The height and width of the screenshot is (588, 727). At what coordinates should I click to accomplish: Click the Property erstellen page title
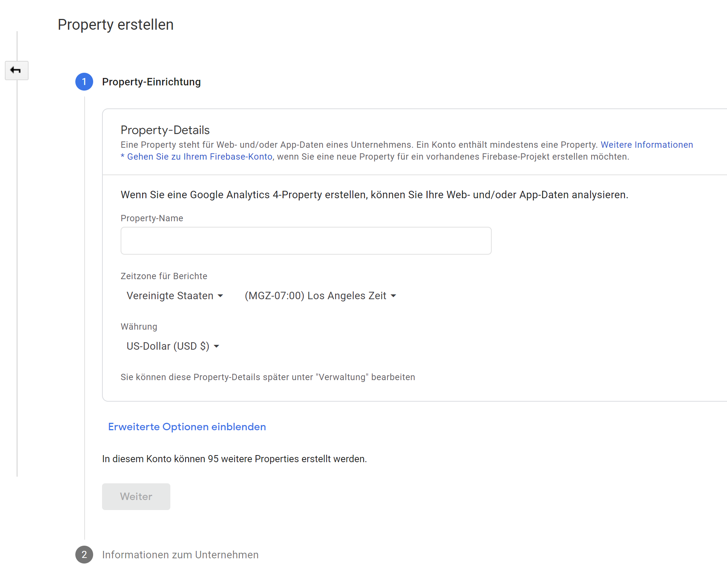pyautogui.click(x=115, y=24)
